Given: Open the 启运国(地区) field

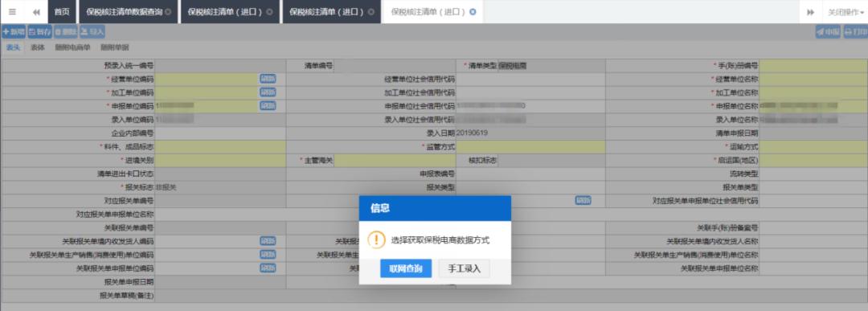Looking at the screenshot, I should tap(813, 161).
